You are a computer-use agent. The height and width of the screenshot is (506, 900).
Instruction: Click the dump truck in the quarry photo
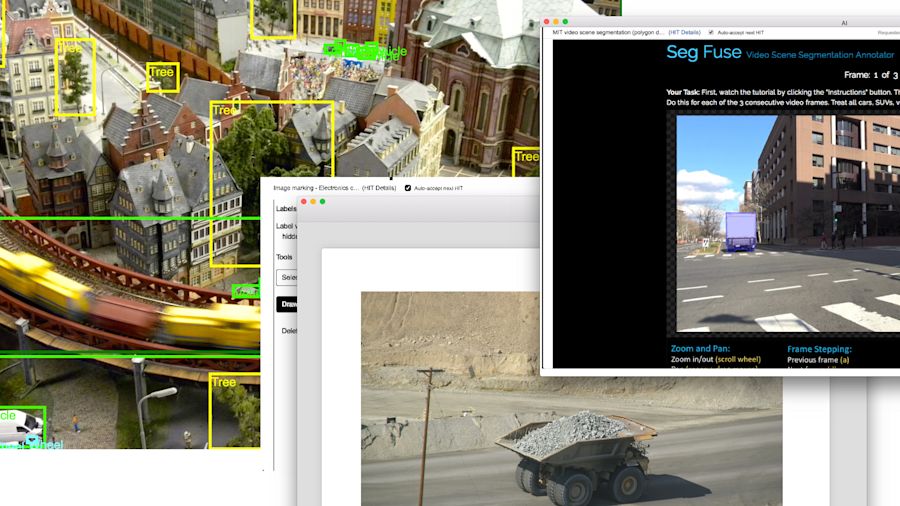[577, 457]
